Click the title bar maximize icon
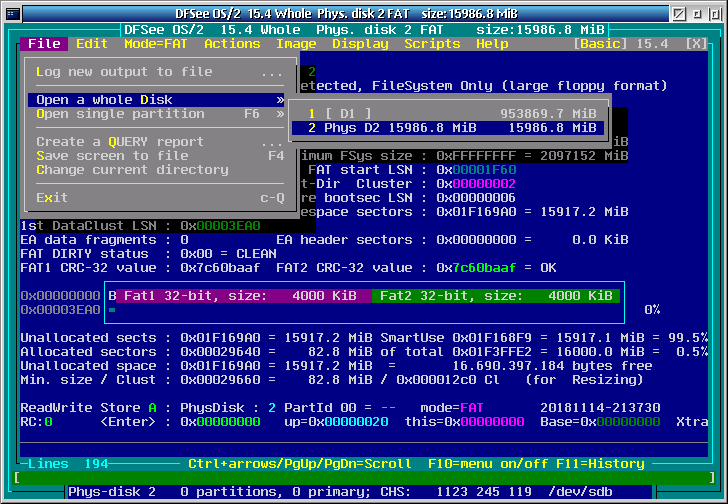 point(715,14)
